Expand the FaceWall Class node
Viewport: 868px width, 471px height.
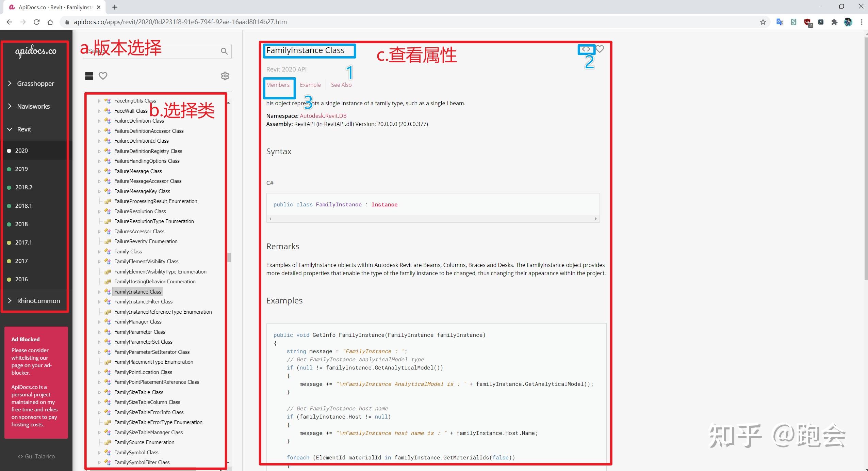pyautogui.click(x=99, y=111)
